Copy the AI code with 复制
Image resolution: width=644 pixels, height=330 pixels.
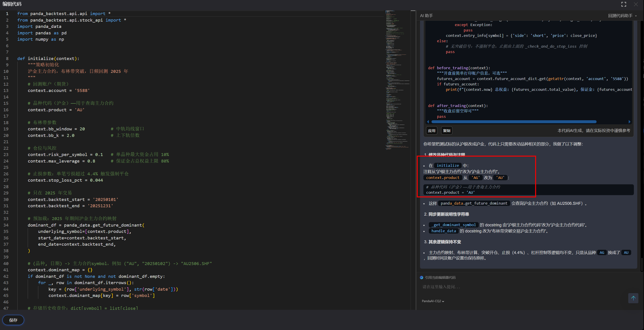(x=447, y=131)
